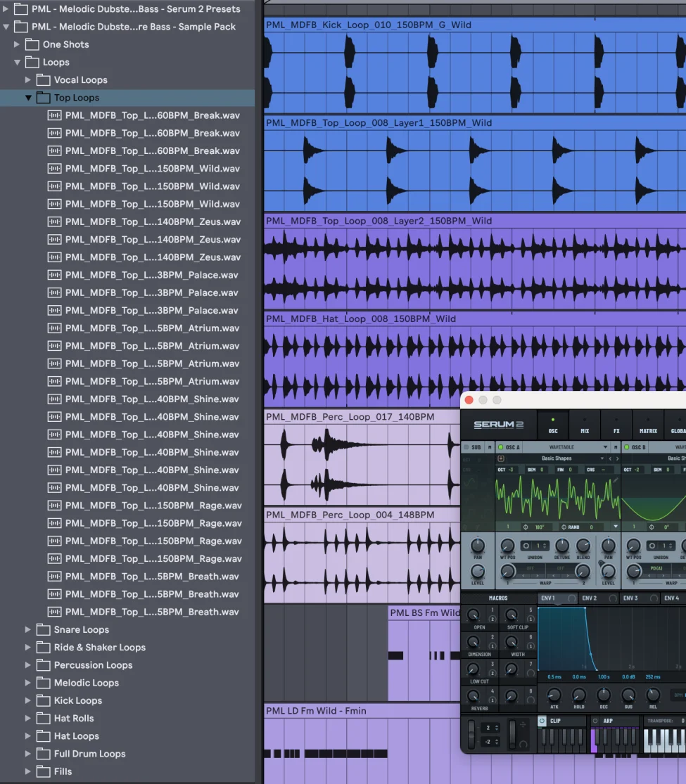Toggle OSC A on/off in Serum
Viewport: 686px width, 784px height.
pos(500,447)
